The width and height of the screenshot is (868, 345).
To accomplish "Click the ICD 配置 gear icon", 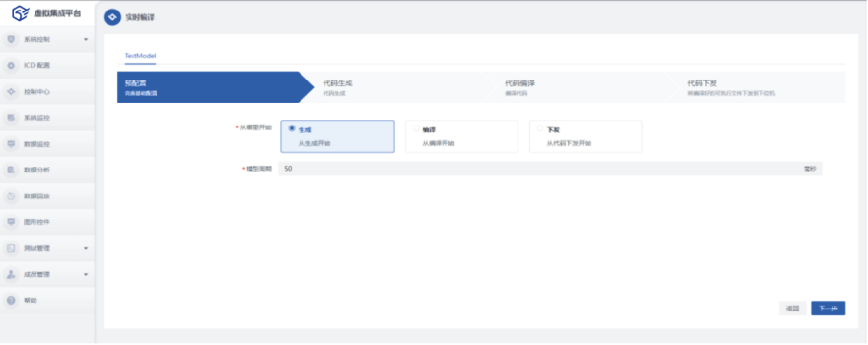I will click(x=11, y=66).
